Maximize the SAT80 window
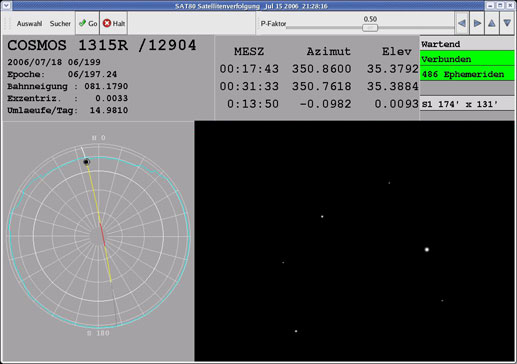Image resolution: width=517 pixels, height=364 pixels. click(x=500, y=5)
